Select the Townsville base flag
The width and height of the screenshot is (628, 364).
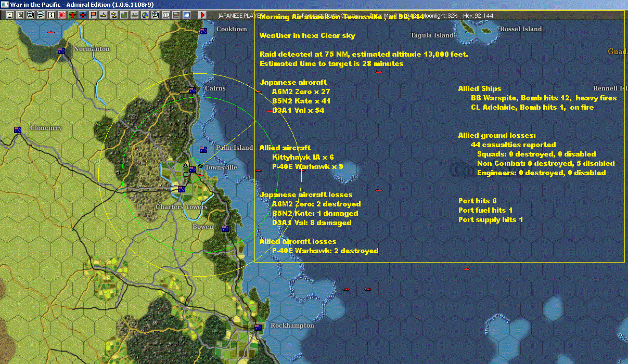click(x=193, y=170)
